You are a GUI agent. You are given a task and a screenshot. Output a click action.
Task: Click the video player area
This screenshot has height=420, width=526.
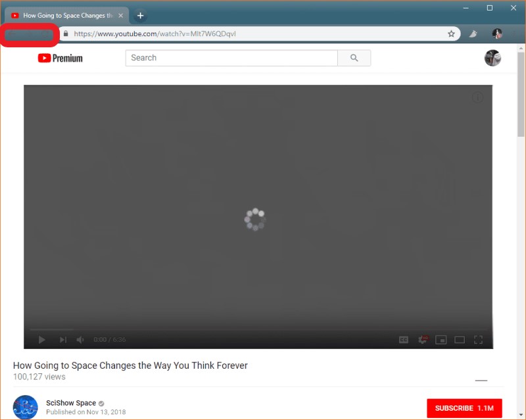(x=258, y=217)
